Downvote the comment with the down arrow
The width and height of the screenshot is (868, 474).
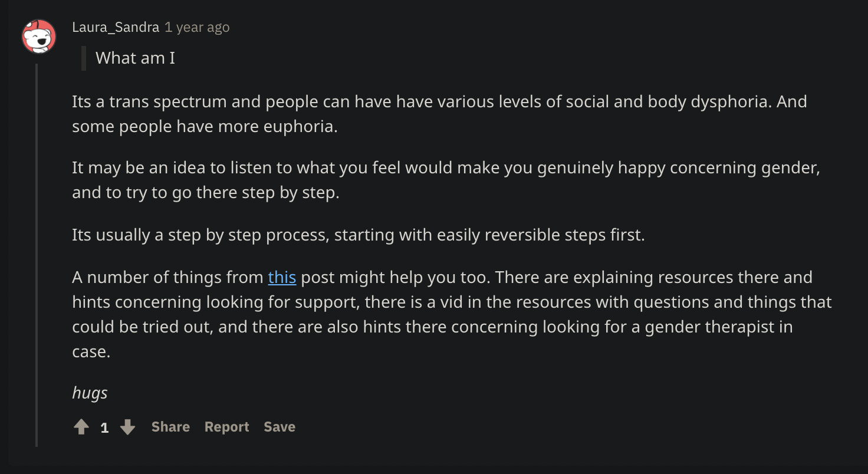click(127, 427)
